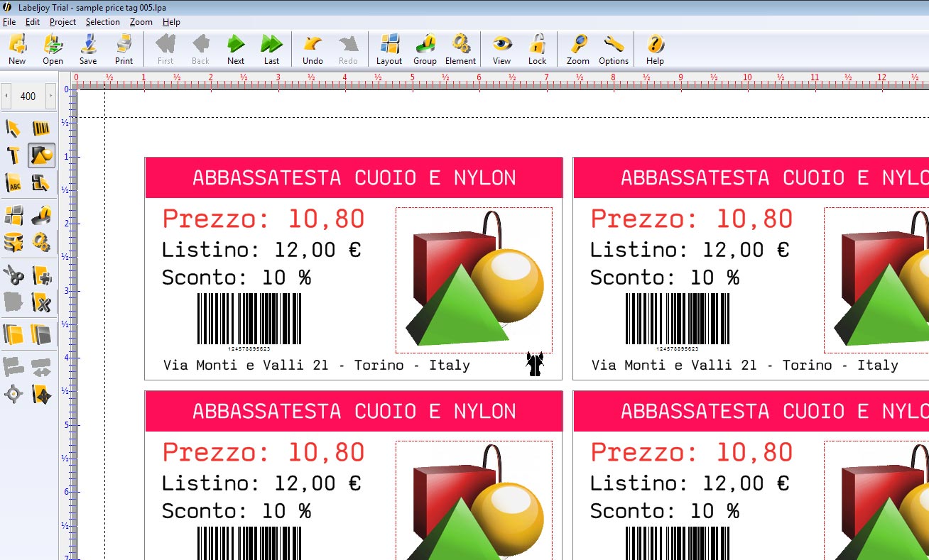Jump to the Last page
Viewport: 929px width, 560px height.
(x=271, y=50)
